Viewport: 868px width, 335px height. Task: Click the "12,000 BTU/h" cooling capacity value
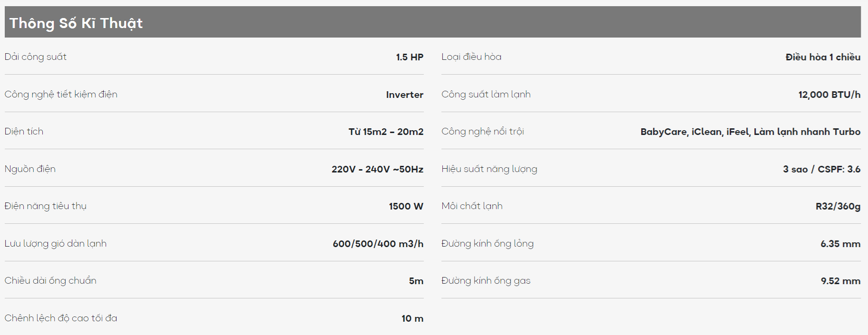829,95
